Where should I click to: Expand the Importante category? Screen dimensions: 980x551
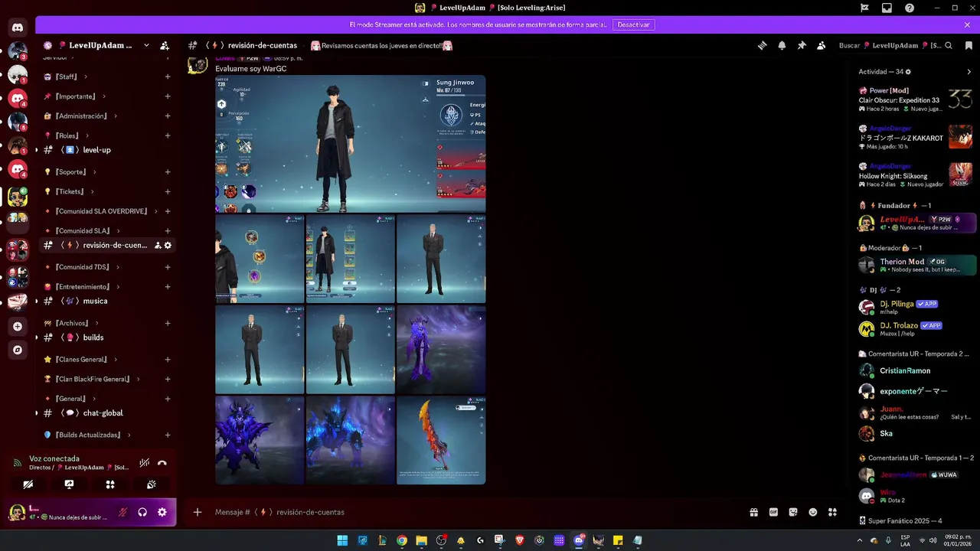(74, 96)
